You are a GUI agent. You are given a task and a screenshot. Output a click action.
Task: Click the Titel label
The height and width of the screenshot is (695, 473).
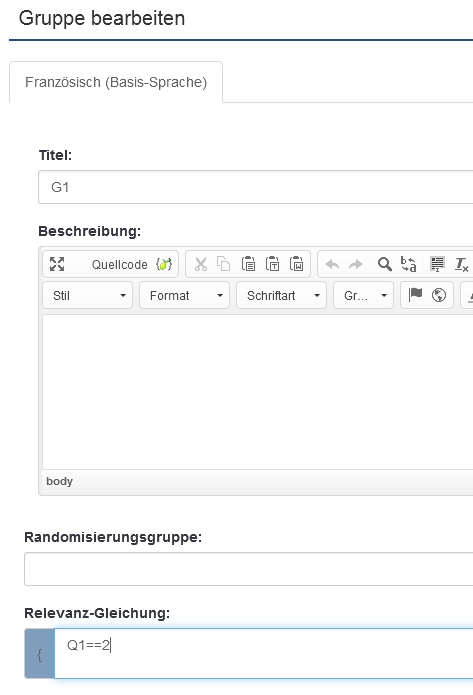click(55, 155)
